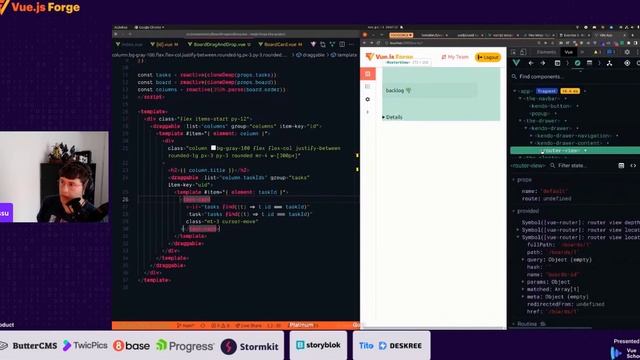Toggle the device toolbar icon in DevTools
The height and width of the screenshot is (360, 640).
[523, 52]
